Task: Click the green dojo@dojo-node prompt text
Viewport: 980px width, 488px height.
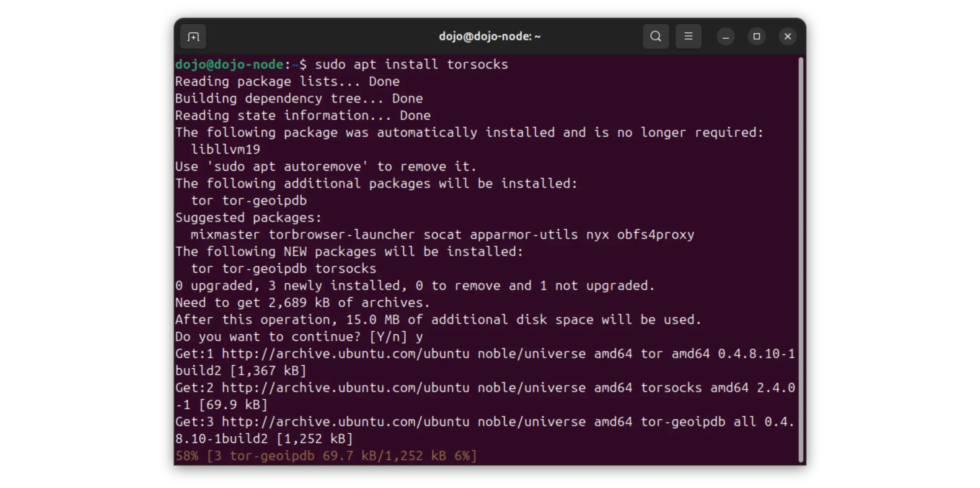Action: (229, 65)
